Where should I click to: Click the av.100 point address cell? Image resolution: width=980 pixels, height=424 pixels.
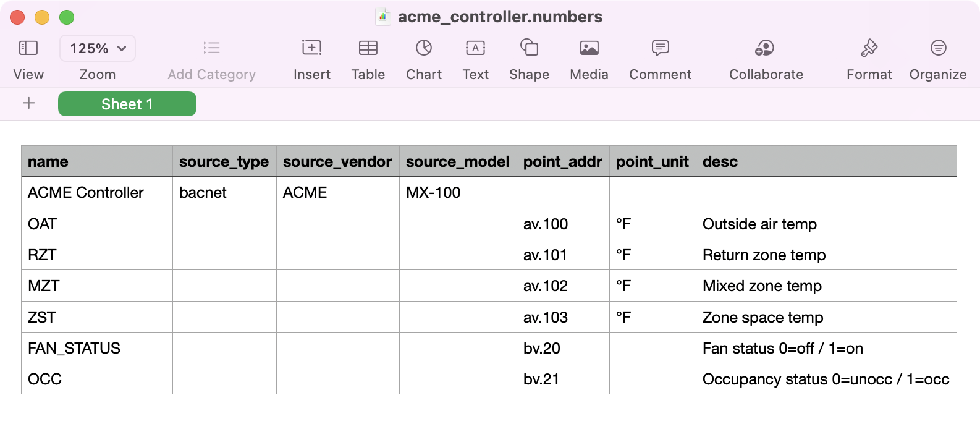[563, 224]
